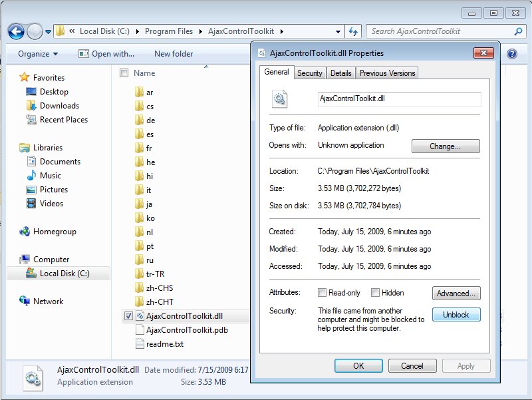The height and width of the screenshot is (400, 532).
Task: Click the Refresh button beside address bar
Action: [353, 31]
